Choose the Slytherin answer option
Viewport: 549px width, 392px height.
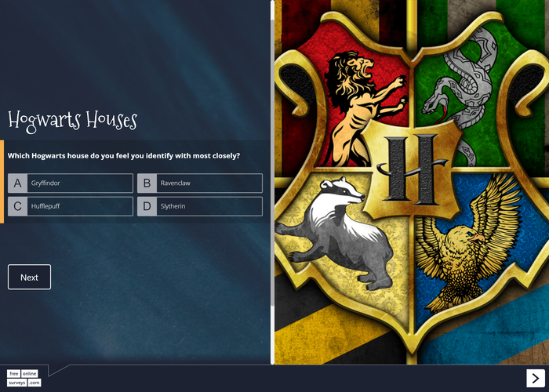200,206
